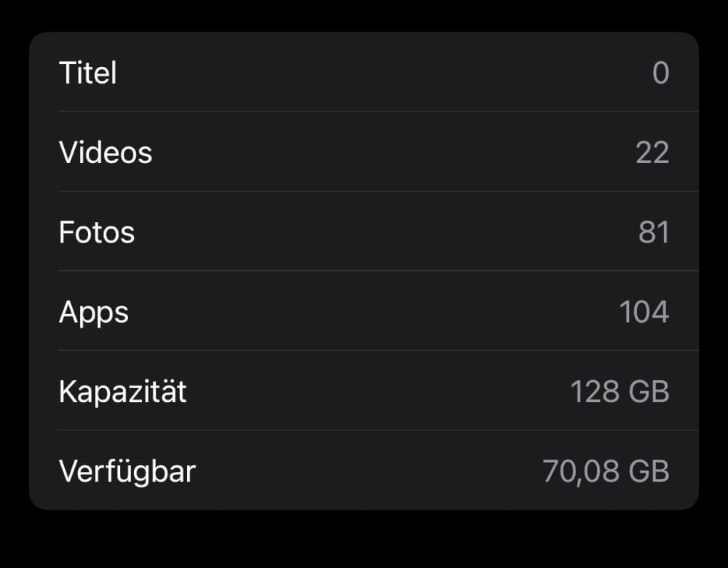Click the middle of the Apps row
Image resolution: width=728 pixels, height=568 pixels.
(x=364, y=311)
